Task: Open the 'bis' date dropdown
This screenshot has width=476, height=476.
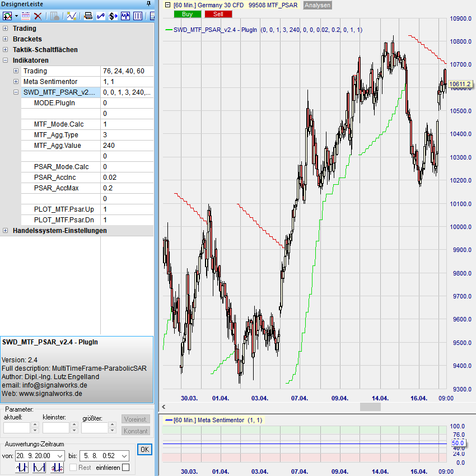Action: click(124, 456)
